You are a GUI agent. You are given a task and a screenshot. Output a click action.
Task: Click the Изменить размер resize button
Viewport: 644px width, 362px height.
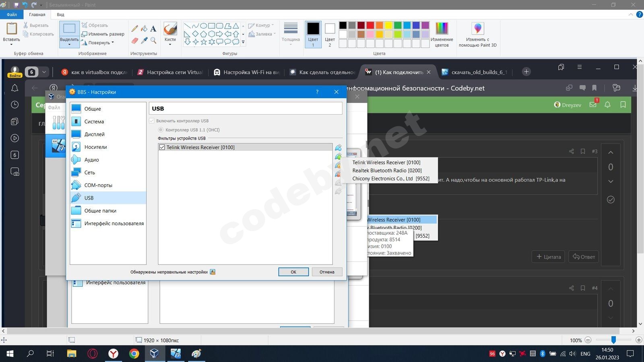click(103, 34)
